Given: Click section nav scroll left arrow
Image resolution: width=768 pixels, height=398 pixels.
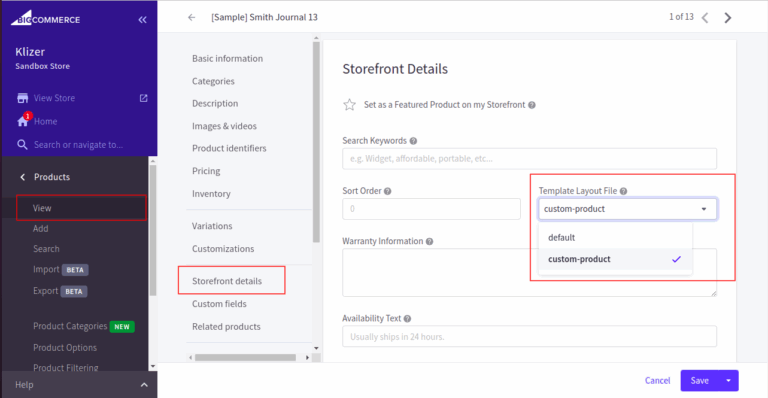Looking at the screenshot, I should coord(191,357).
